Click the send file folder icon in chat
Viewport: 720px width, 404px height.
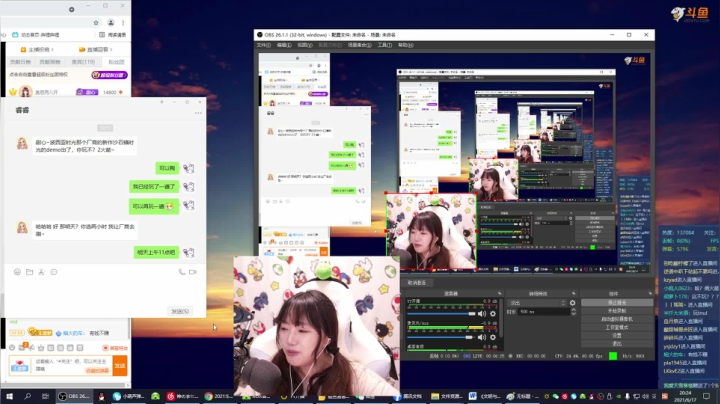pos(29,272)
